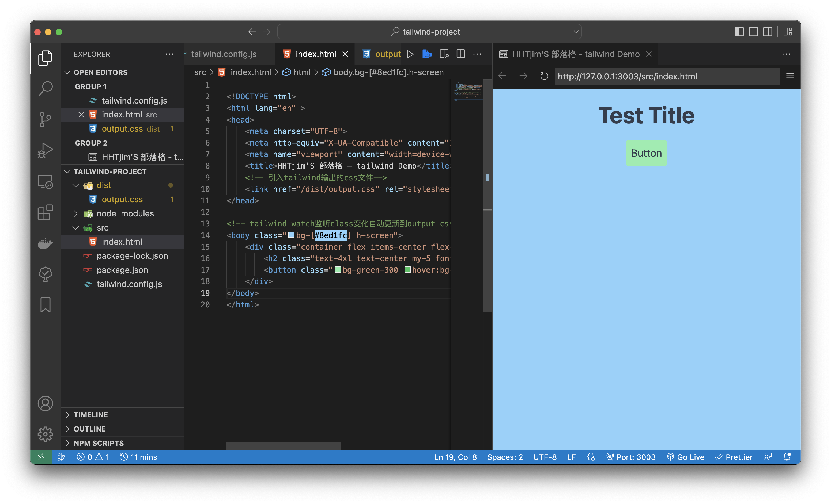Open the tree-shaped activity bar icon

pos(45,274)
